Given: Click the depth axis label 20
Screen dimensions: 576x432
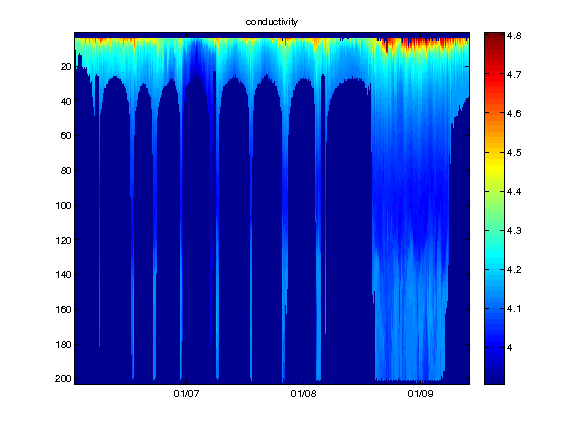Looking at the screenshot, I should coord(66,66).
